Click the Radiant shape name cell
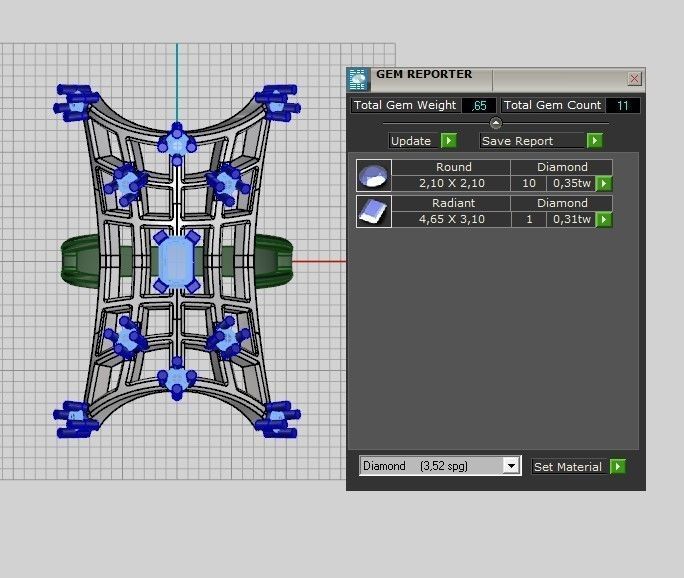Screen dimensions: 684x578 (451, 203)
